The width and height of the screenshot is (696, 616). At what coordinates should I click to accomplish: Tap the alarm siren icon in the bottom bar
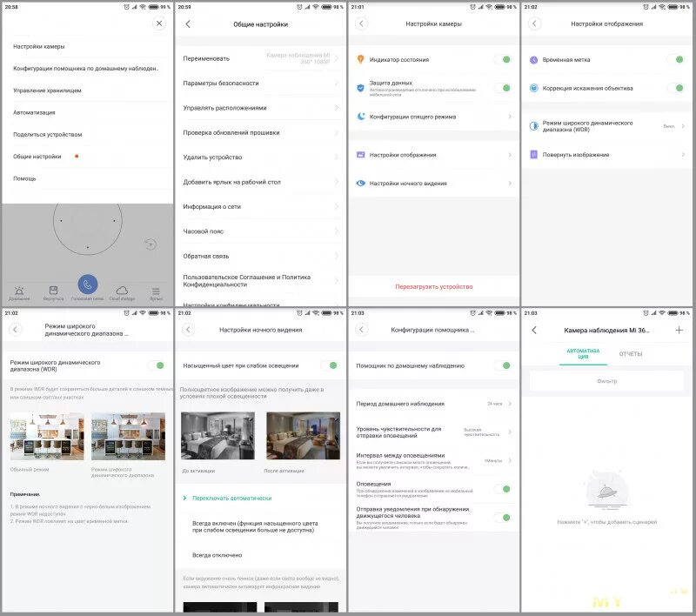tap(19, 291)
